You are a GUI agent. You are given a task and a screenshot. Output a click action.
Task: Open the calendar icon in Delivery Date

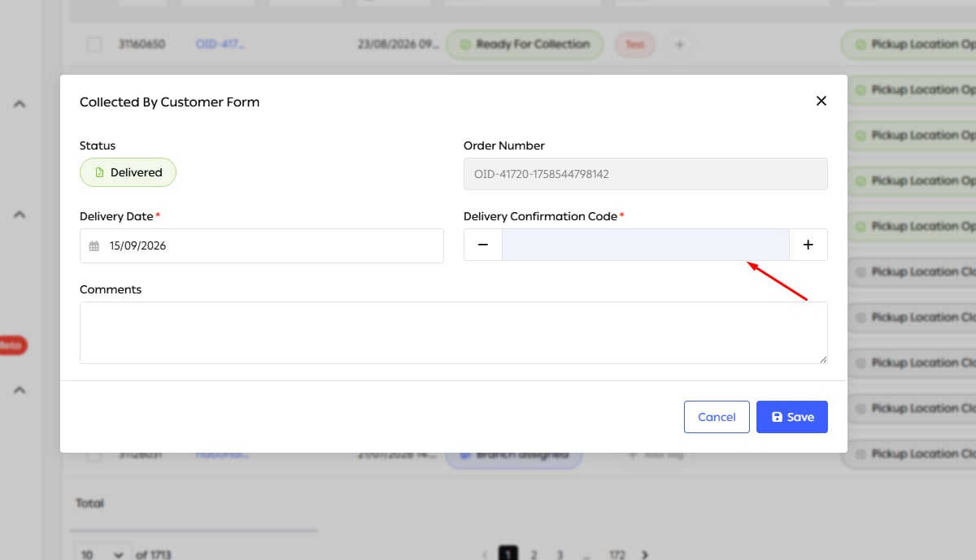pyautogui.click(x=94, y=245)
